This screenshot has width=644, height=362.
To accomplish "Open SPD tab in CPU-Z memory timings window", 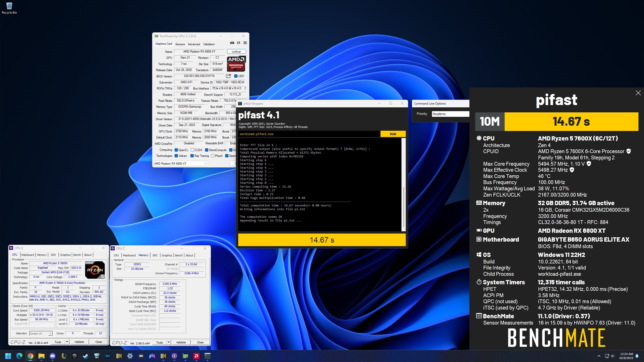I will [155, 255].
